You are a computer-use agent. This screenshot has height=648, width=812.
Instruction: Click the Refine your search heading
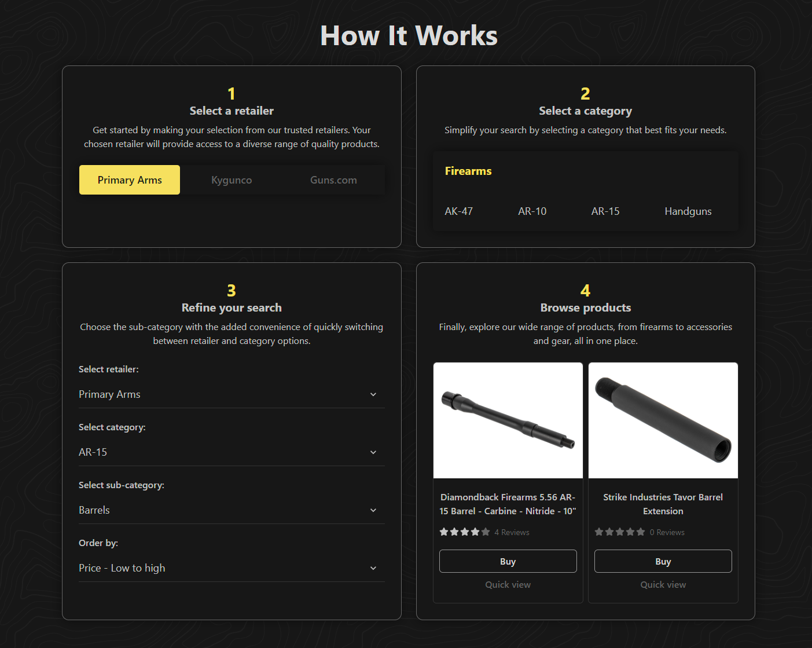tap(232, 307)
